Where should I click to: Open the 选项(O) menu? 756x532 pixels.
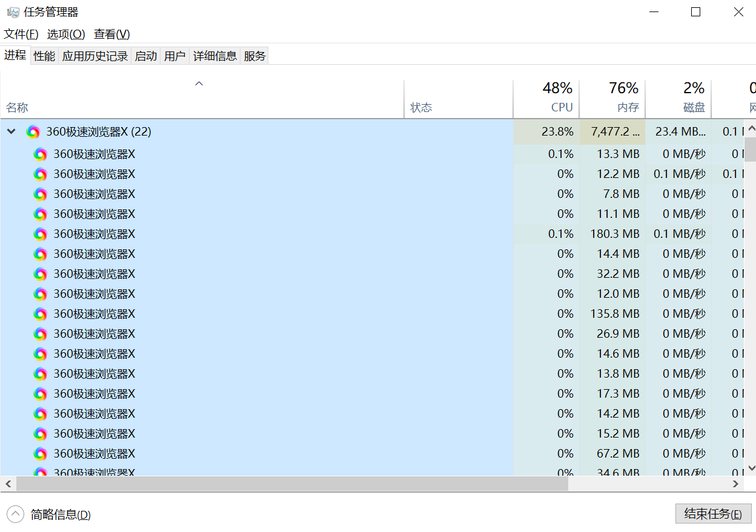(x=66, y=34)
